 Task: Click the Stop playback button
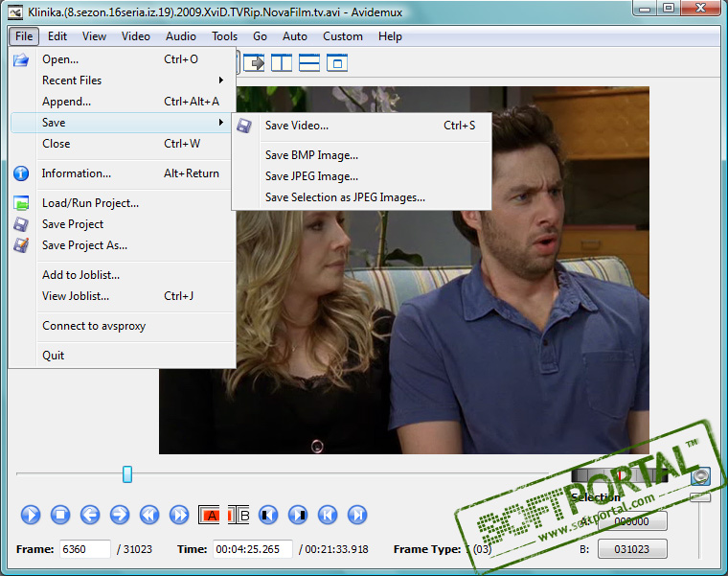60,515
